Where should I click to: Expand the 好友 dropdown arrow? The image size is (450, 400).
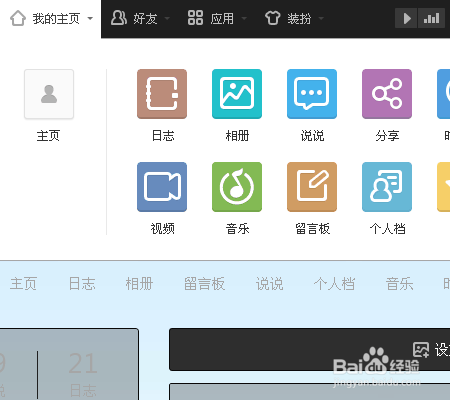click(167, 19)
